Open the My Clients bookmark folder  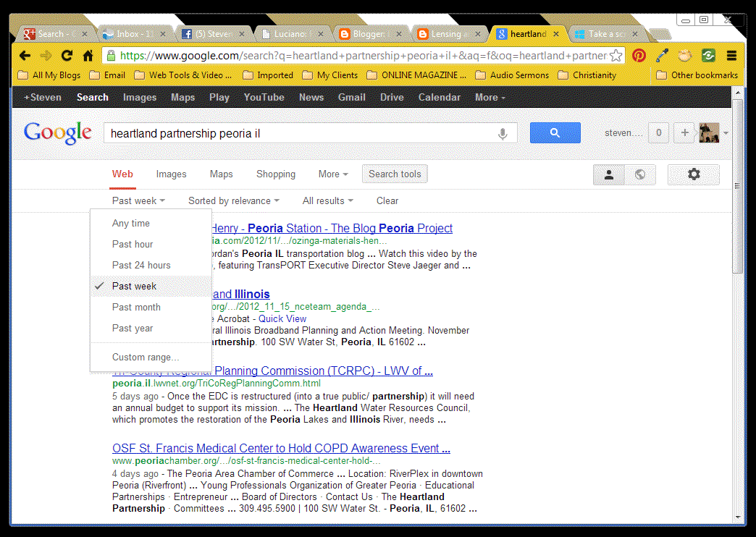[329, 75]
